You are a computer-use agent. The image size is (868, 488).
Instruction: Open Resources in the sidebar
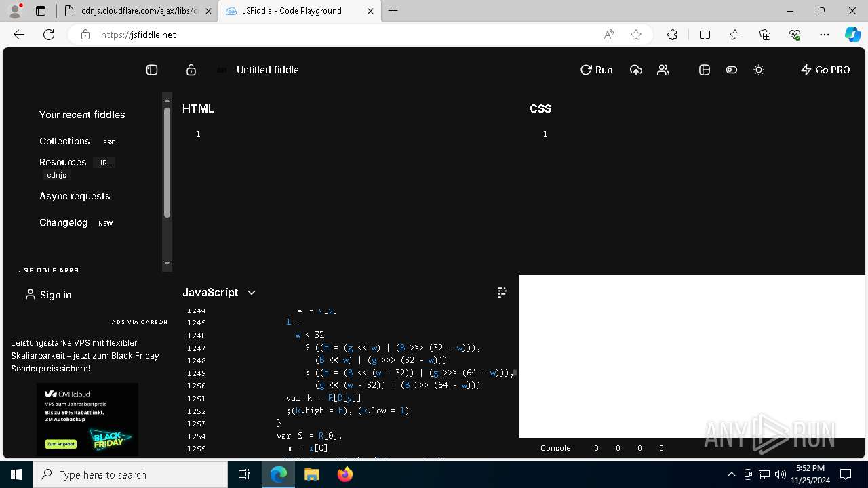(62, 162)
